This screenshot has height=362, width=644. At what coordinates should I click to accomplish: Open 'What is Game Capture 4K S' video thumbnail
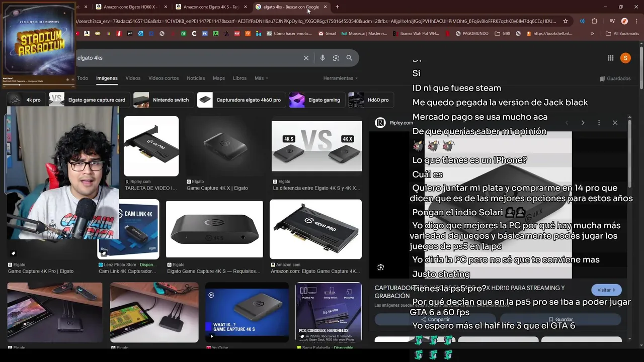pyautogui.click(x=247, y=313)
